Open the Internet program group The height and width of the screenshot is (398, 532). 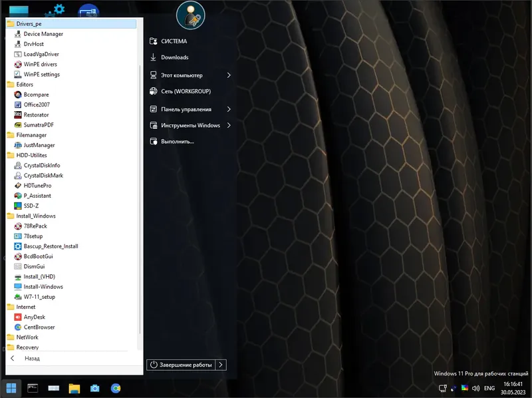[x=25, y=307]
